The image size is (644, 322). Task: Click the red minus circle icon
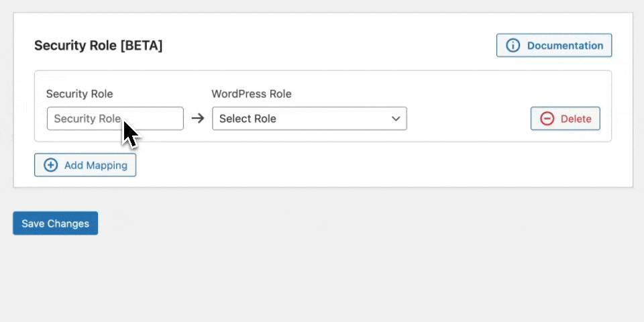click(x=547, y=119)
